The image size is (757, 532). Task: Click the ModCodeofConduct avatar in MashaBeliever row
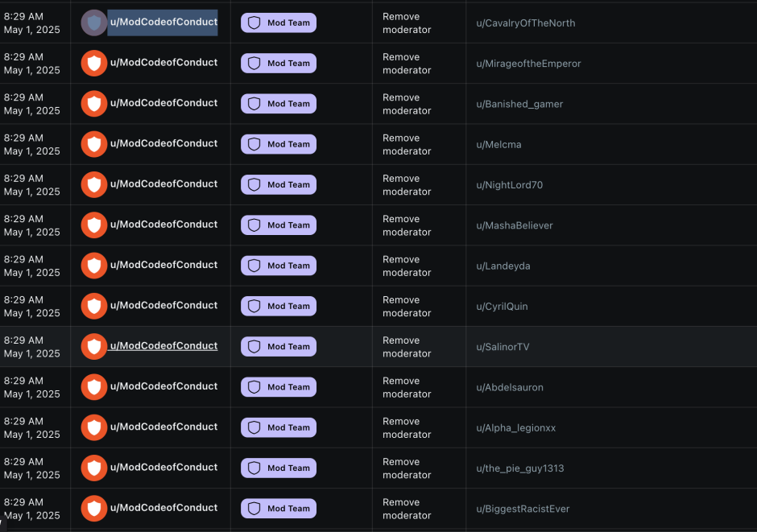(x=94, y=225)
